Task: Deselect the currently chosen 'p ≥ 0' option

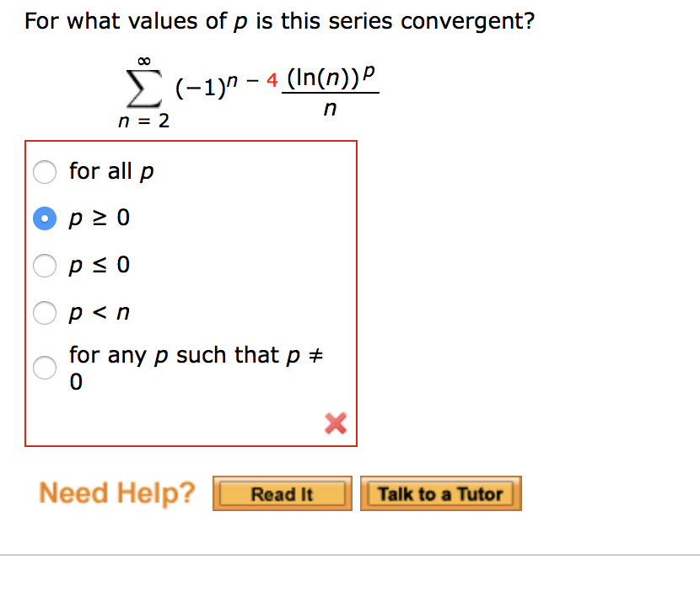Action: click(45, 218)
